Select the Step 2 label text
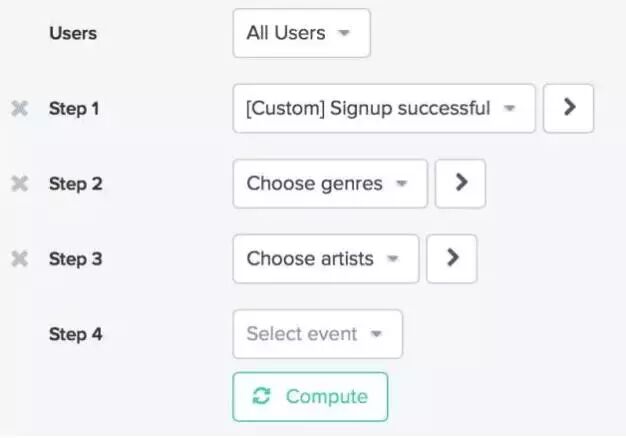The image size is (626, 438). (75, 183)
